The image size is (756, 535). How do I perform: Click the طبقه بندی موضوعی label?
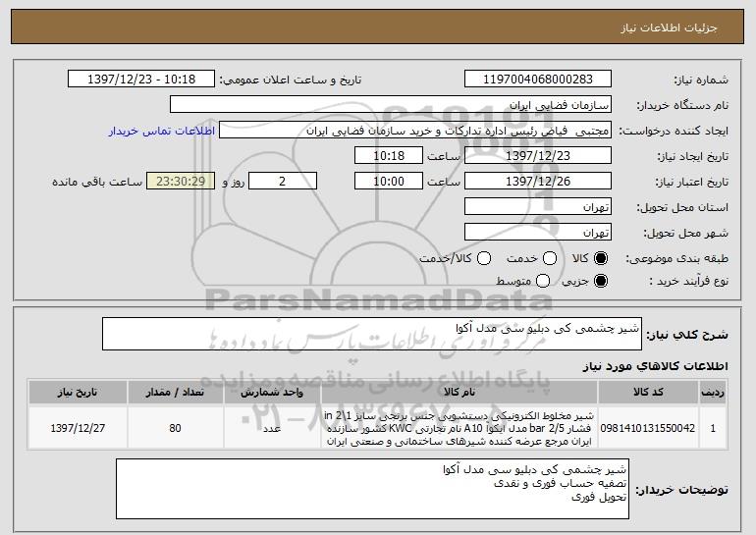click(x=676, y=259)
